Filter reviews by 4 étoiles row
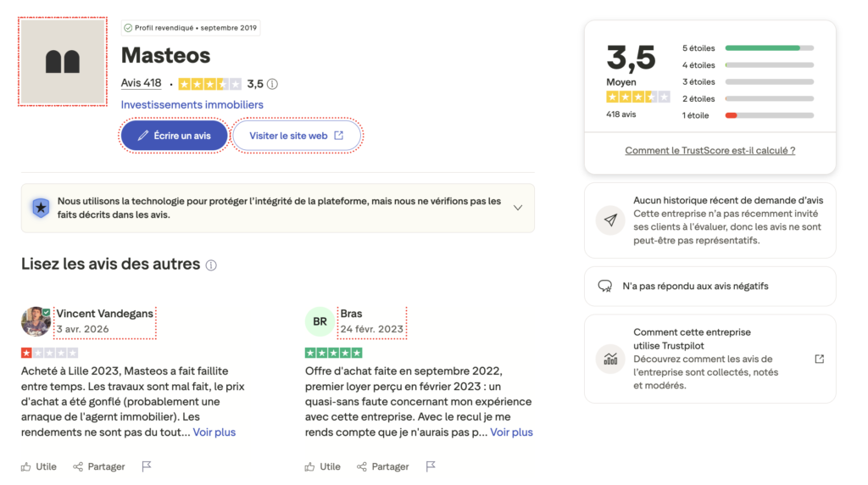The height and width of the screenshot is (485, 868). (x=748, y=65)
